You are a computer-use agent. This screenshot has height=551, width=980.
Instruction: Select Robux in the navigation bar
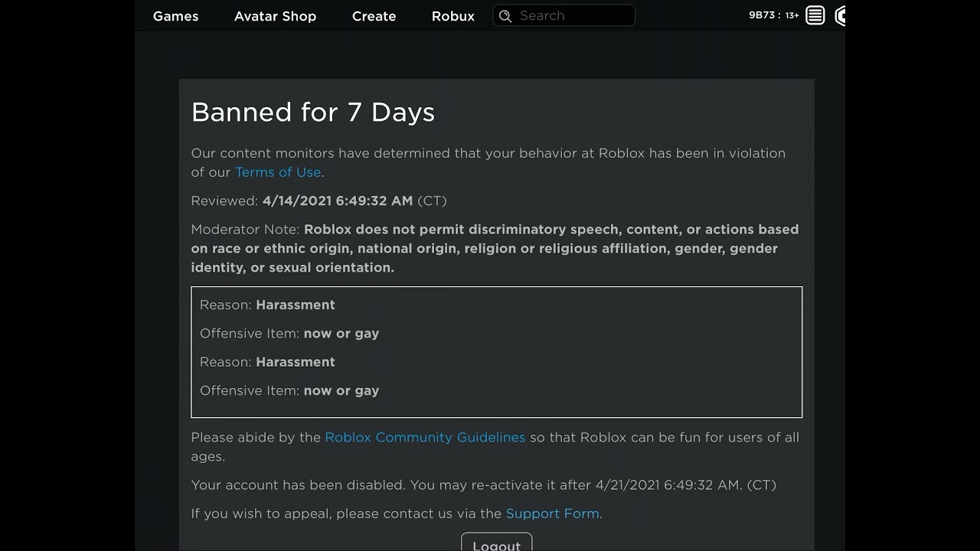pyautogui.click(x=453, y=16)
